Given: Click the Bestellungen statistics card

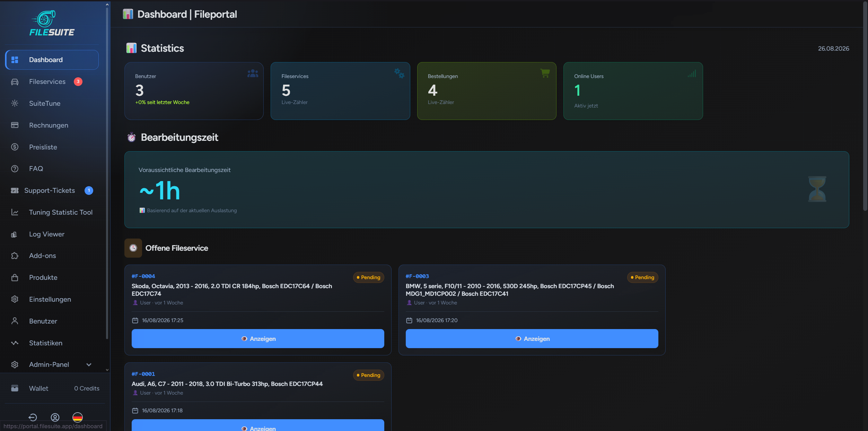Looking at the screenshot, I should tap(486, 91).
